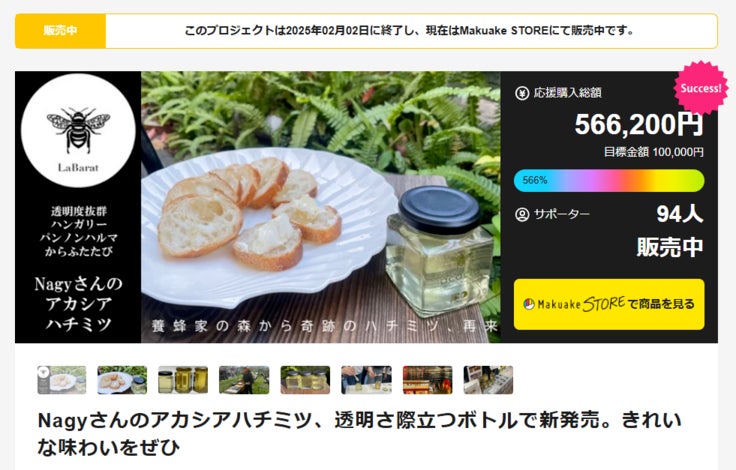Select the sixth thumbnail with people at table
Viewport: 736px width, 470px height.
(x=366, y=380)
